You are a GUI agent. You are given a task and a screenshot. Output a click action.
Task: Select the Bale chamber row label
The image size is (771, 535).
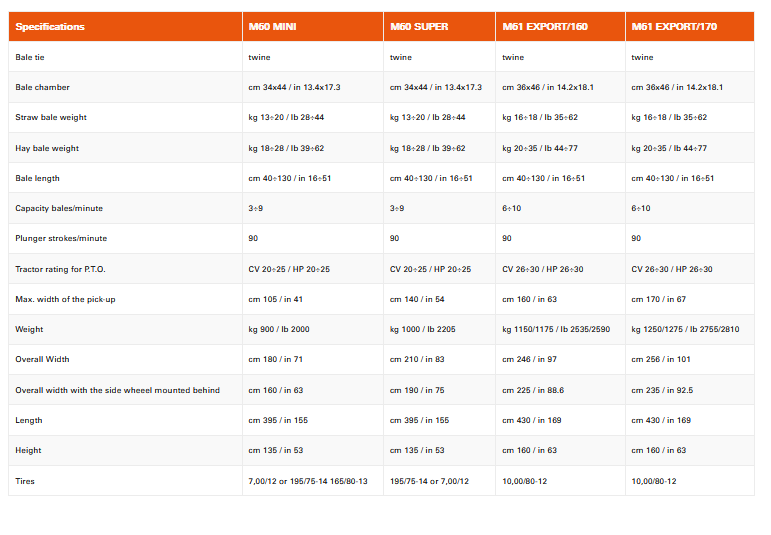click(42, 87)
